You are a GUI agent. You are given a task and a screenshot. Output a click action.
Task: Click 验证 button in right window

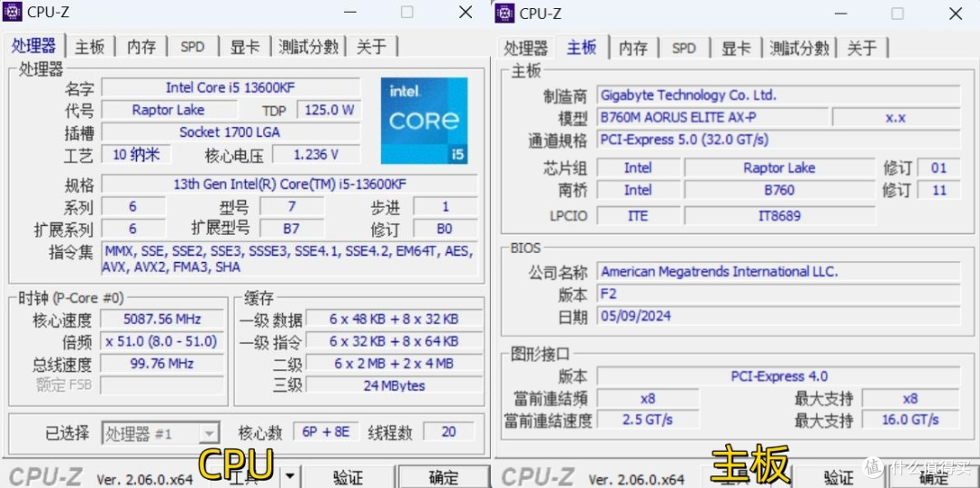tap(839, 478)
